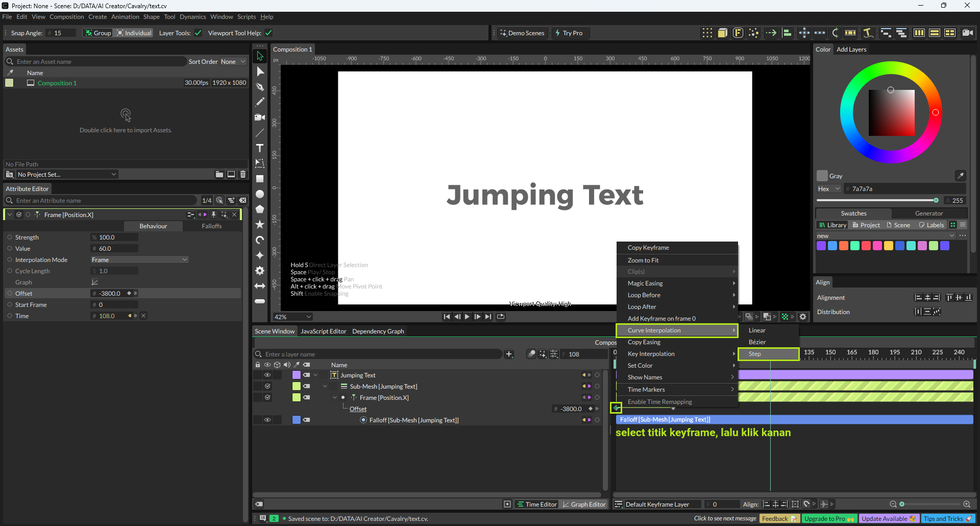Switch to the Graph Editor

583,505
